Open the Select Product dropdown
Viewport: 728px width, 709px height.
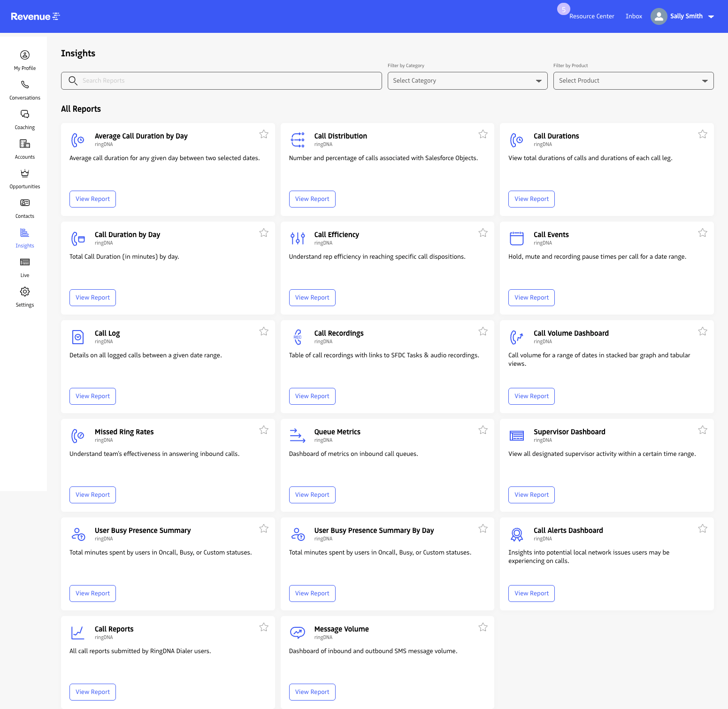(x=633, y=80)
